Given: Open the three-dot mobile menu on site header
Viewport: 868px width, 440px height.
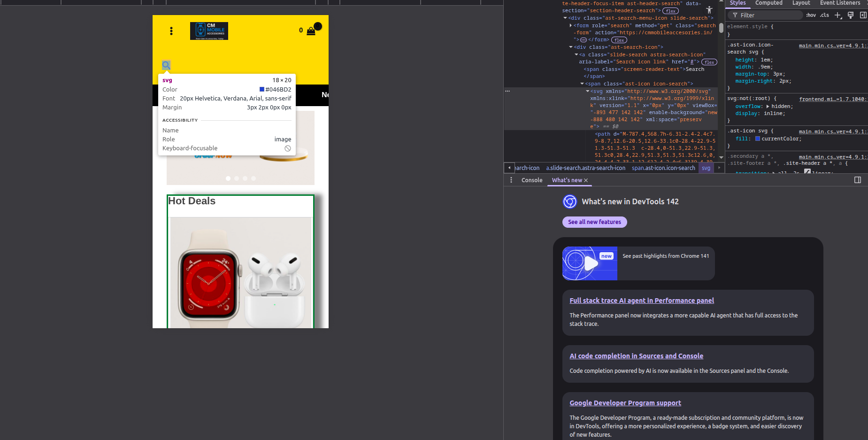Looking at the screenshot, I should pos(171,31).
